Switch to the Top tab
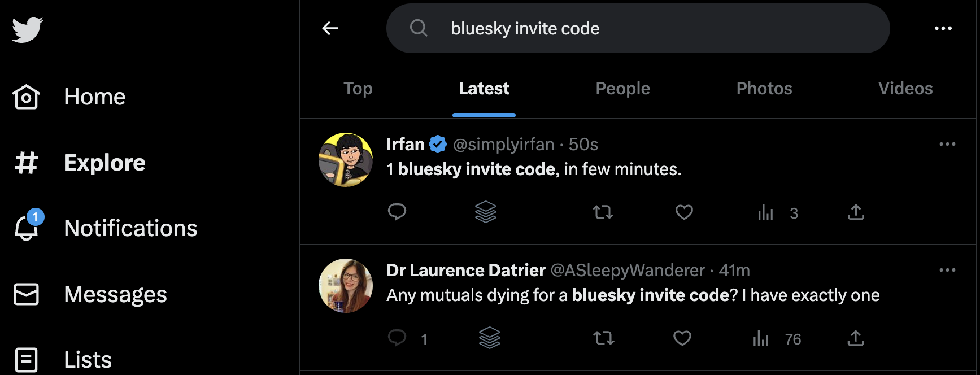 [x=358, y=89]
